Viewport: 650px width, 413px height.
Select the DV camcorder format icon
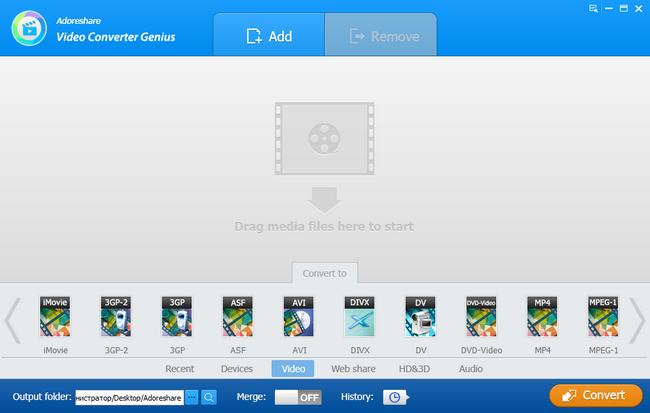[x=420, y=316]
